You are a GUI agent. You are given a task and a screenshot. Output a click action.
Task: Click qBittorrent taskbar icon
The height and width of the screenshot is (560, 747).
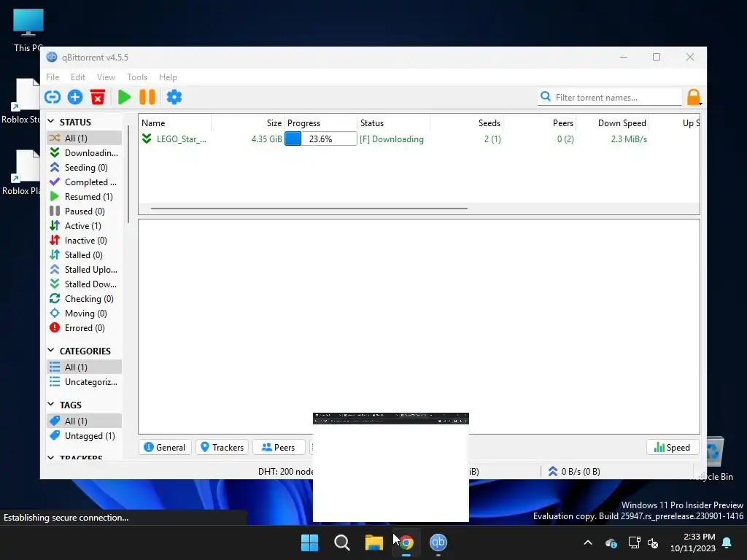pos(438,542)
